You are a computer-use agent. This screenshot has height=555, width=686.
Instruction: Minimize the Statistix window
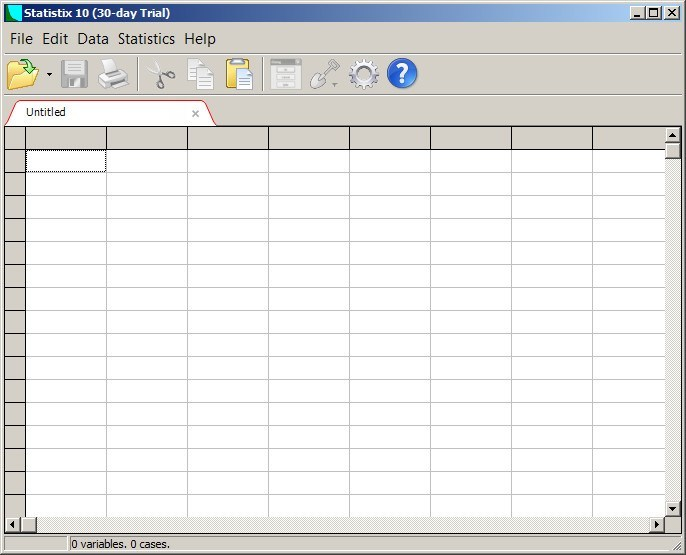[637, 13]
